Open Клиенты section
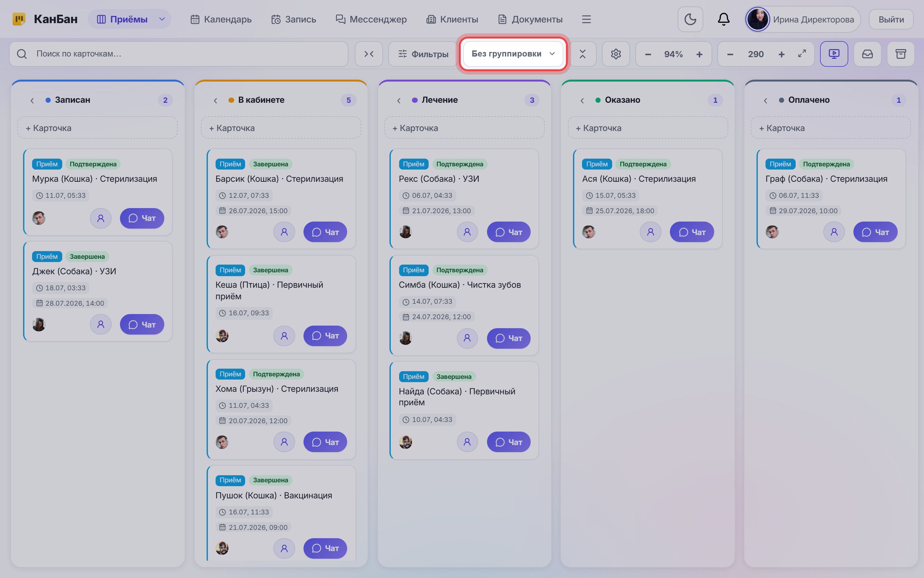 click(452, 19)
